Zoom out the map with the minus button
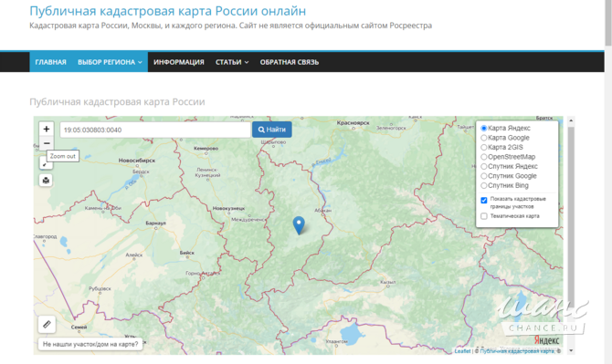Image resolution: width=612 pixels, height=364 pixels. point(47,143)
